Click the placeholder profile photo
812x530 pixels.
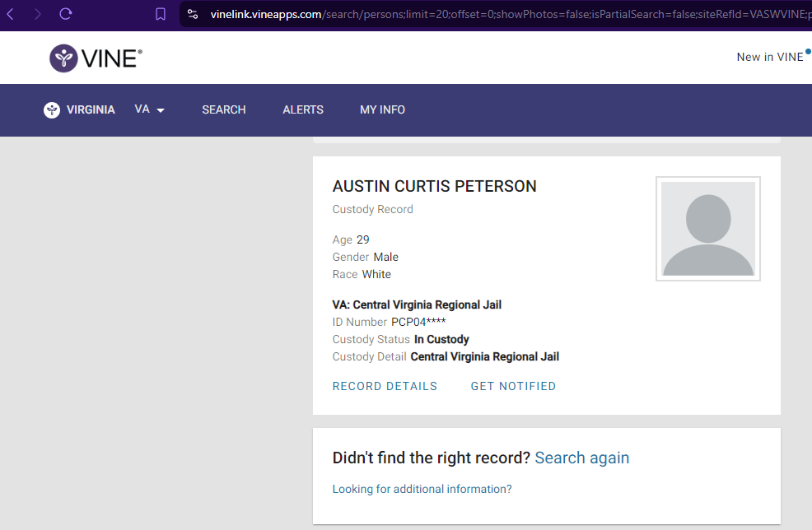[708, 229]
